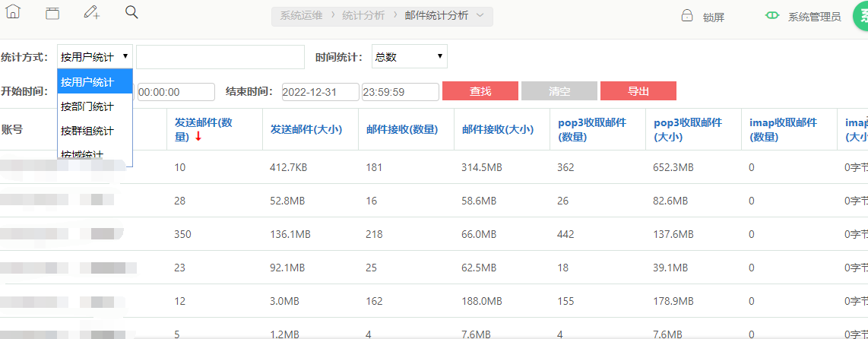This screenshot has height=339, width=868.
Task: Click the 导出 button
Action: tap(638, 91)
